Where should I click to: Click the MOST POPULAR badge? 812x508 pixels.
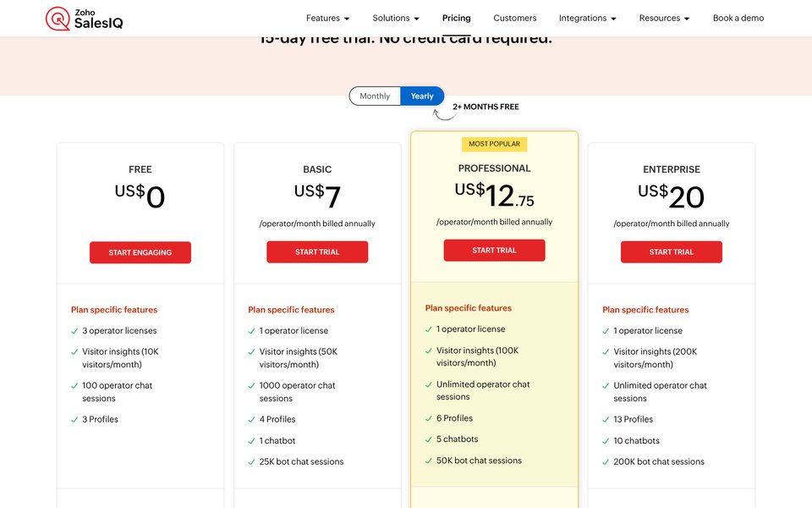[495, 144]
